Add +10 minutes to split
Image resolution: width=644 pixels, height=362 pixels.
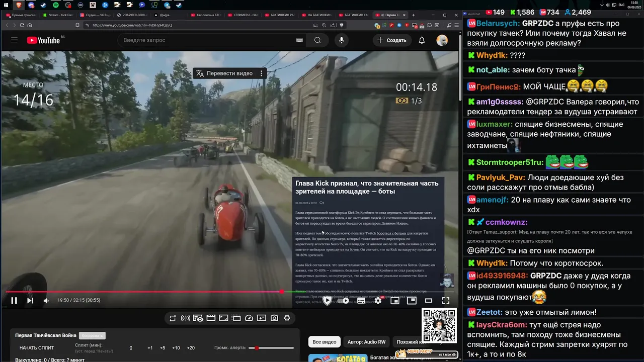176,348
